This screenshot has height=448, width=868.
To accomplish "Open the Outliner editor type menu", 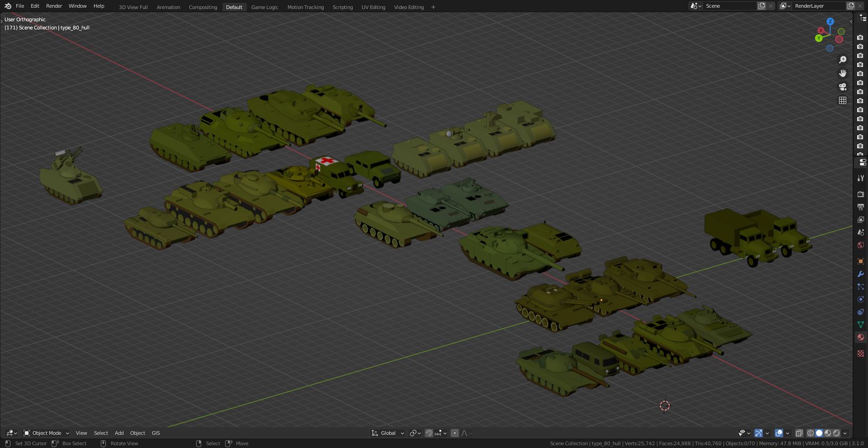I will [x=863, y=18].
